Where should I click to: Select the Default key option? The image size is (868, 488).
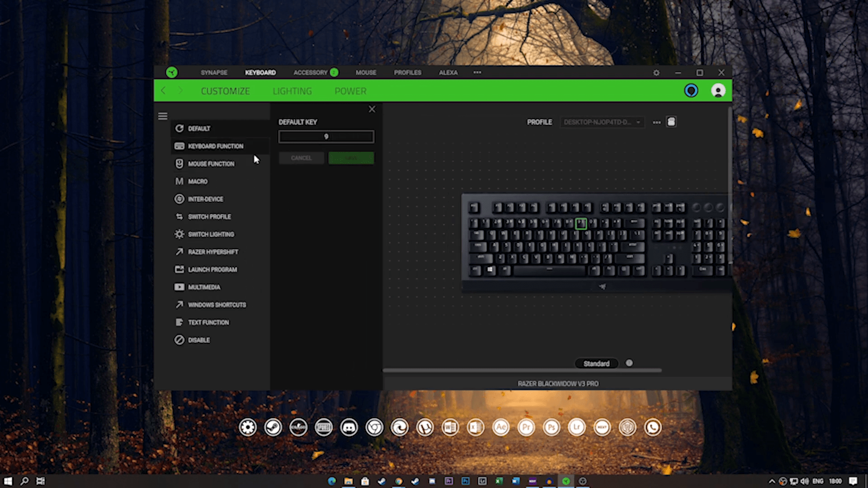221,128
